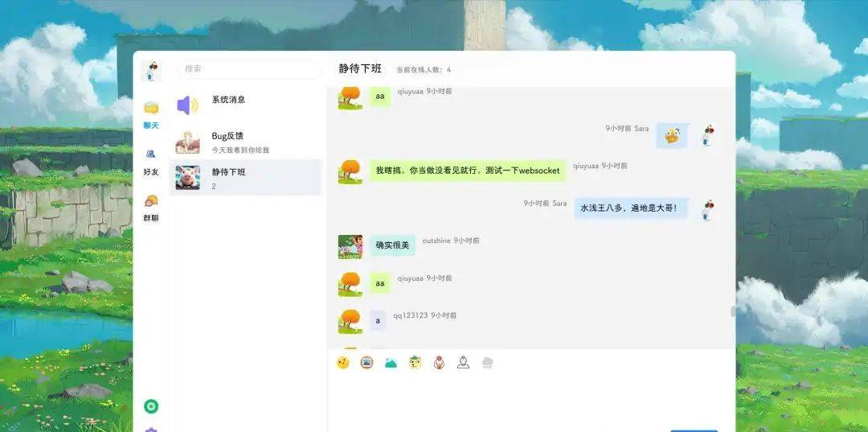Click the 确实很美 message bubble
The height and width of the screenshot is (432, 868).
[x=392, y=245]
